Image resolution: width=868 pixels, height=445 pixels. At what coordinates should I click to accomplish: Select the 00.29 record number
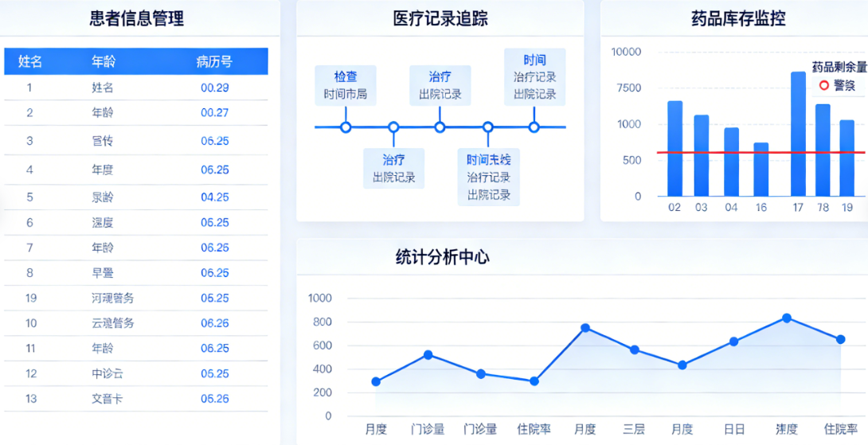[x=215, y=88]
